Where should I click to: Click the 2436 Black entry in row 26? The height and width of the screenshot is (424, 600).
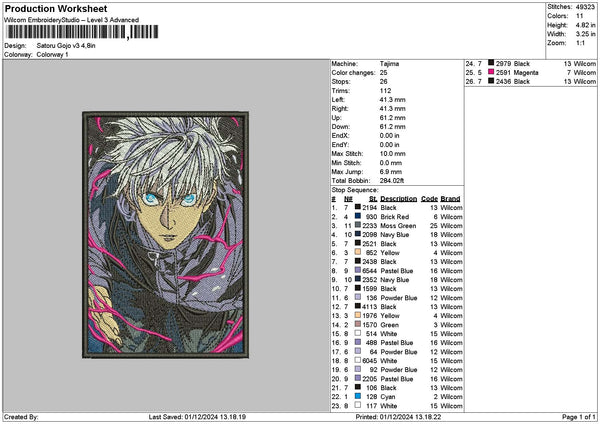pyautogui.click(x=513, y=82)
